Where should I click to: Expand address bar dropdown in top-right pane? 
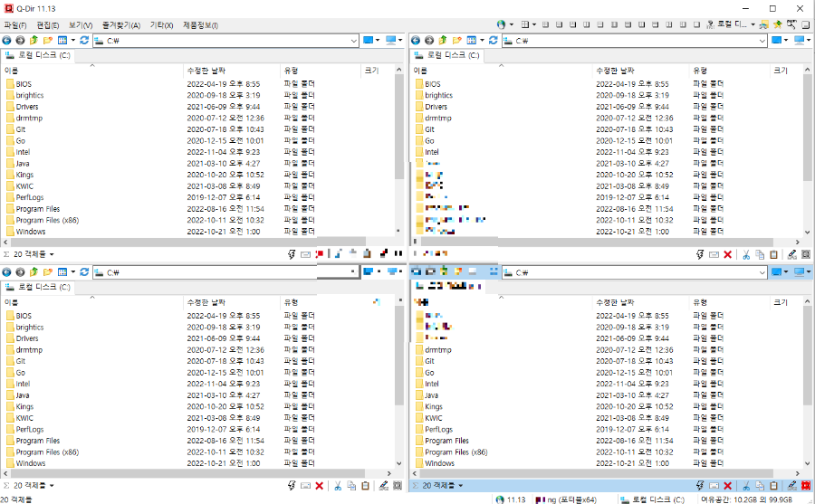click(762, 41)
